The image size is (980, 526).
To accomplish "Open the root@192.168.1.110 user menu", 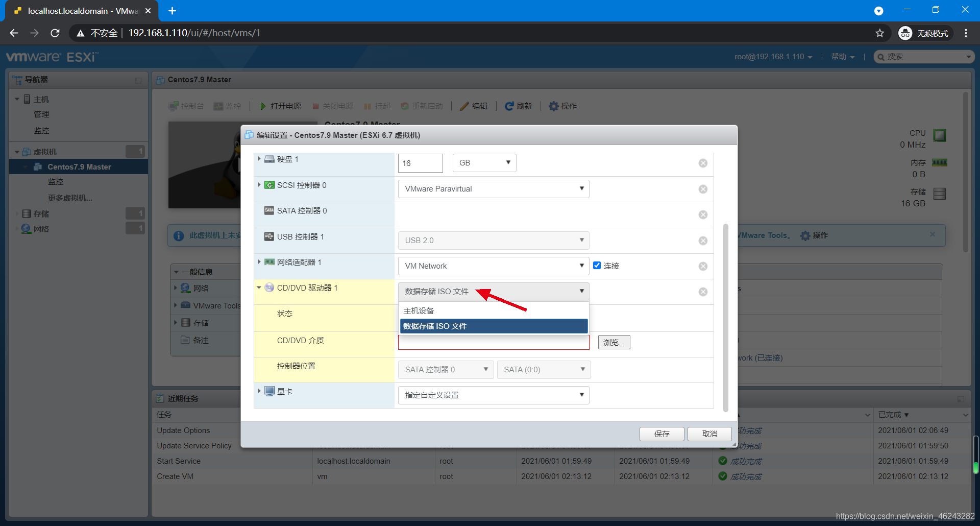I will click(773, 57).
